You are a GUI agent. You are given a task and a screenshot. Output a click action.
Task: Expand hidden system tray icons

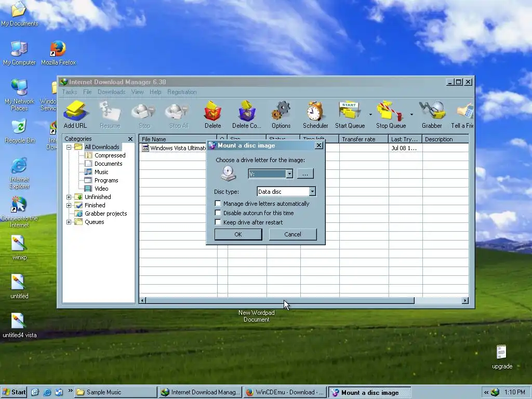486,392
